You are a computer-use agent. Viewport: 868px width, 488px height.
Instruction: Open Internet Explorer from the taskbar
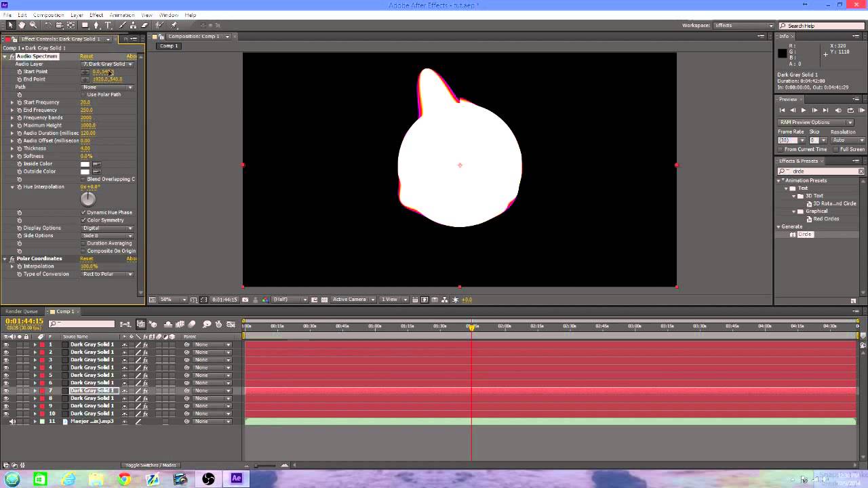click(68, 479)
